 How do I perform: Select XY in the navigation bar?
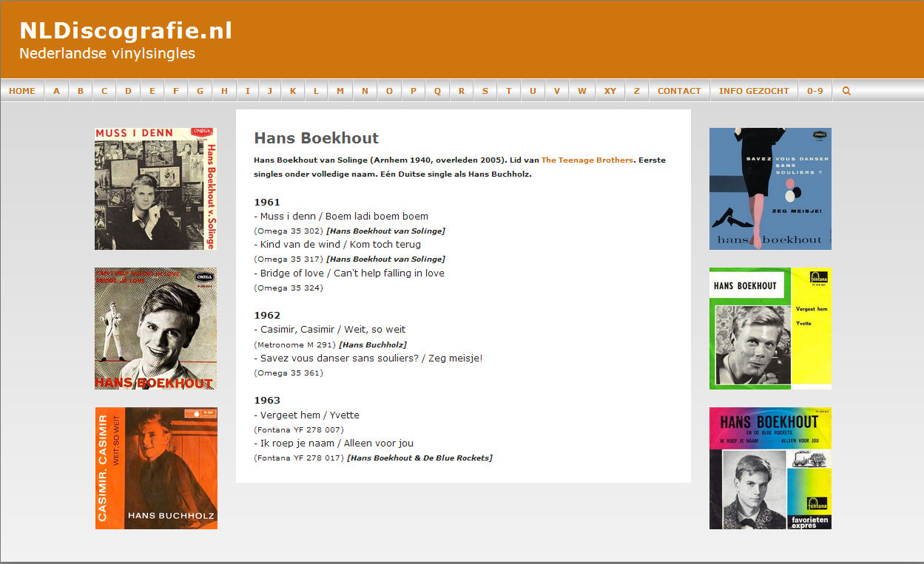point(610,91)
